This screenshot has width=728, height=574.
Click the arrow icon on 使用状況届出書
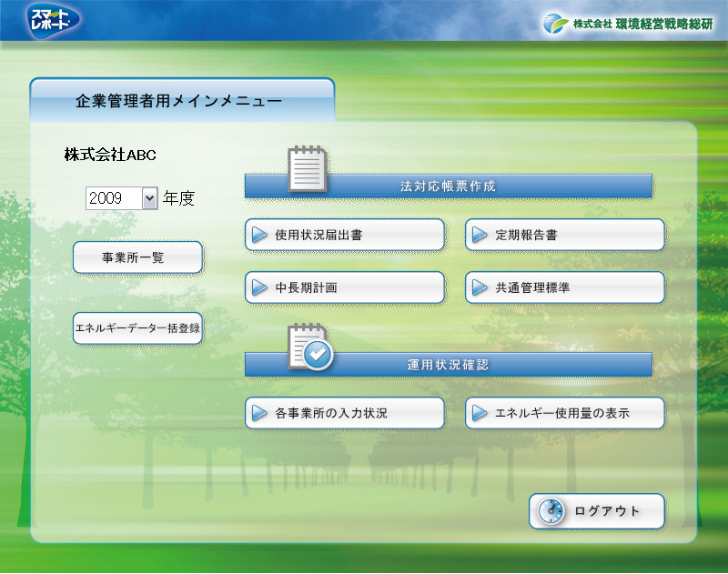coord(258,235)
